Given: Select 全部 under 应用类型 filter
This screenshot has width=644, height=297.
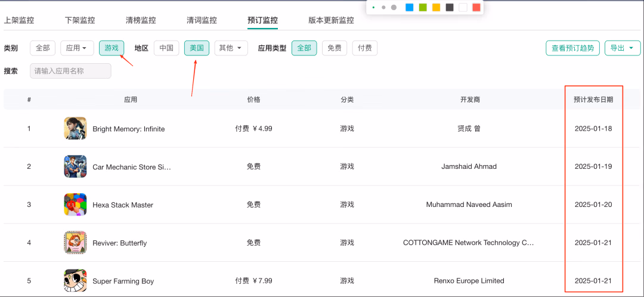Looking at the screenshot, I should coord(304,48).
